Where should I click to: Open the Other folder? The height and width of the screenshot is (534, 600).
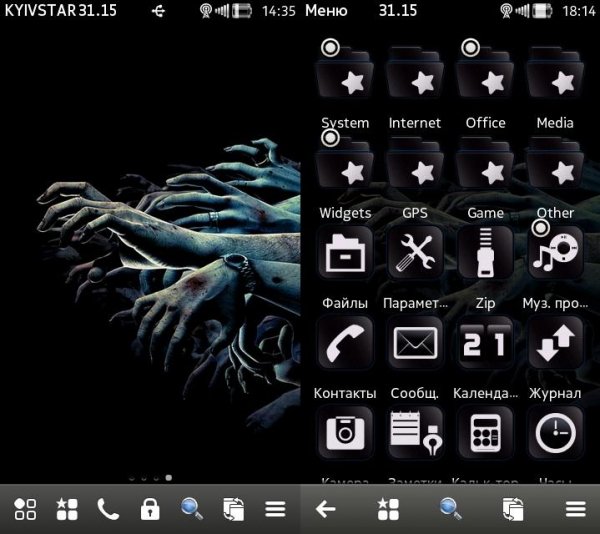tap(555, 164)
